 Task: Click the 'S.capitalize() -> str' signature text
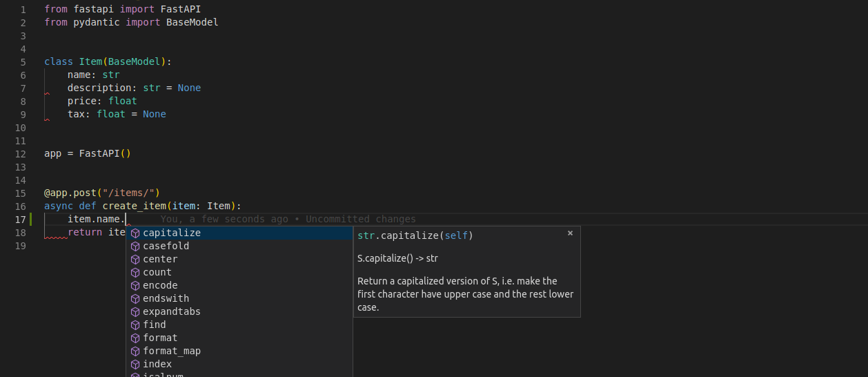point(397,259)
